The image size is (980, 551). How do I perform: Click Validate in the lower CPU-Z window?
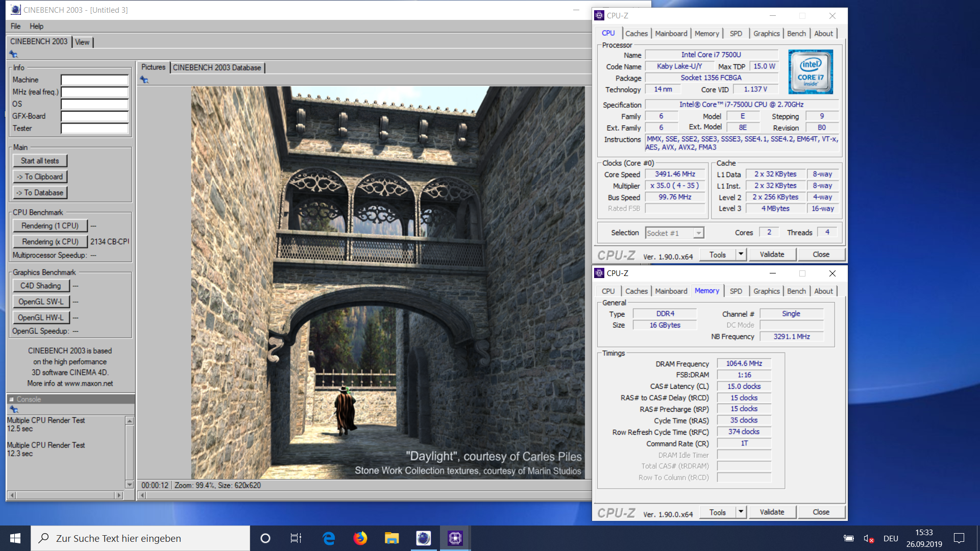point(772,512)
